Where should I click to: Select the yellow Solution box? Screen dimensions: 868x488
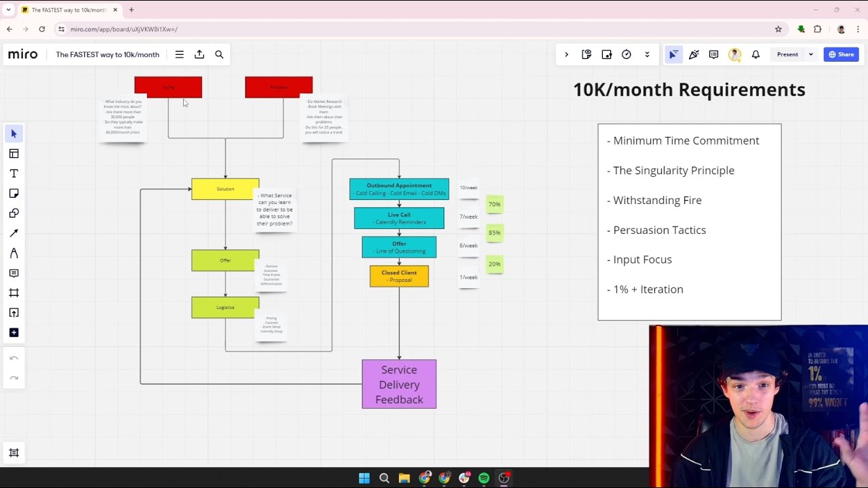(225, 189)
